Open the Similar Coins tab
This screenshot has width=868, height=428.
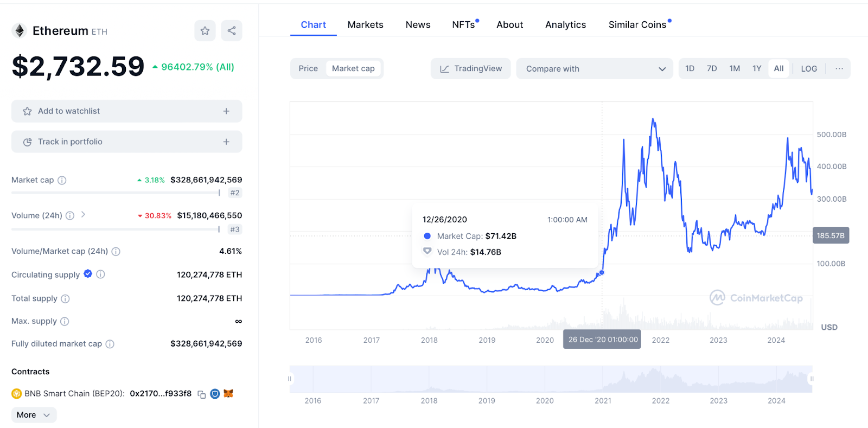(637, 25)
